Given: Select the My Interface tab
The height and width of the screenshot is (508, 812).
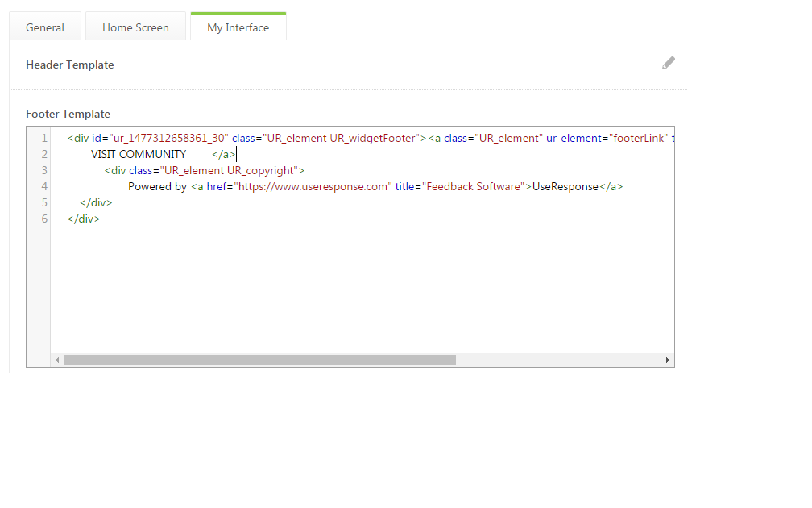Looking at the screenshot, I should [x=238, y=27].
